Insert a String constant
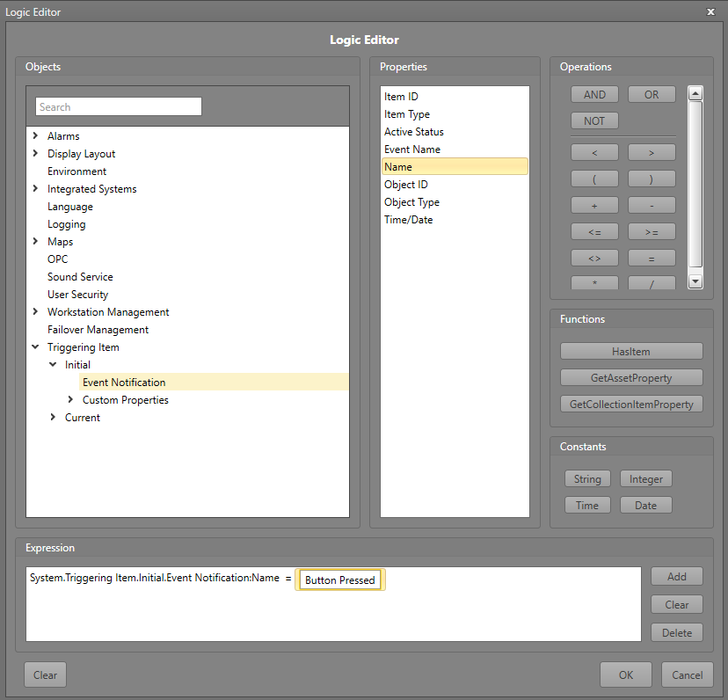728x700 pixels. (x=587, y=478)
